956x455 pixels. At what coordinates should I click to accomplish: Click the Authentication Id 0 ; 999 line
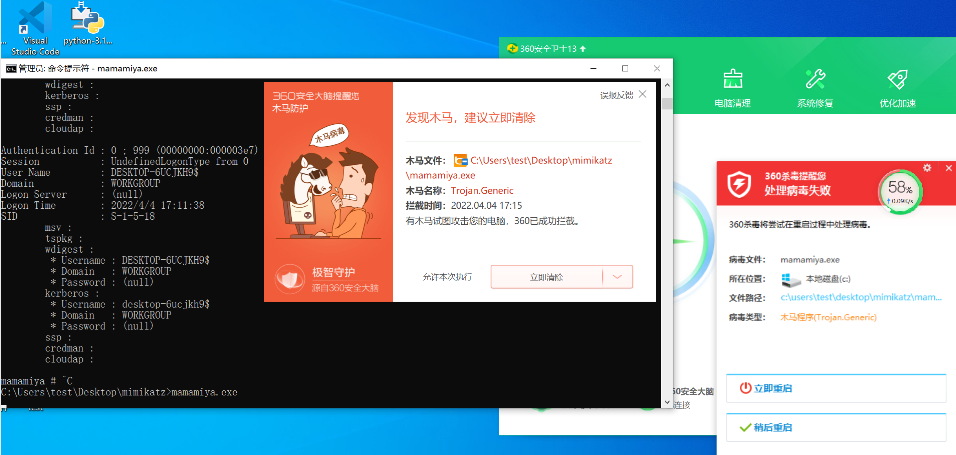[129, 151]
